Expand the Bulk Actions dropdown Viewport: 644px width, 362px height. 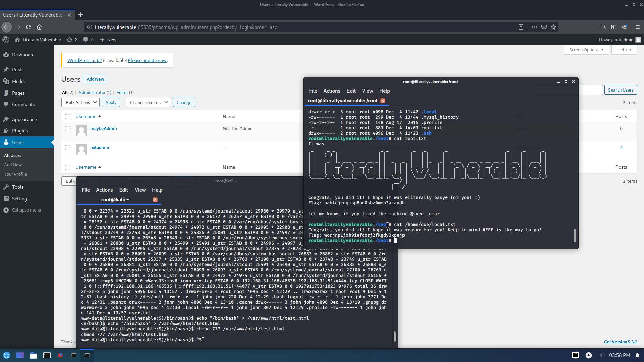[80, 102]
